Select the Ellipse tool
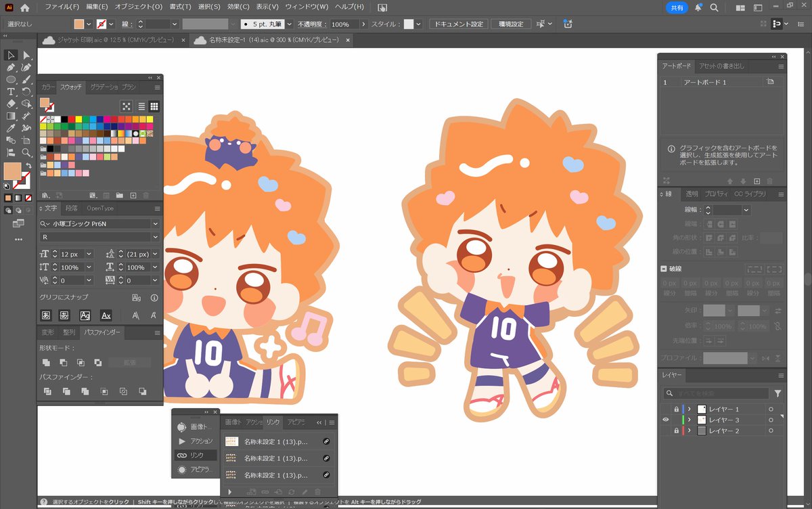This screenshot has height=509, width=812. (12, 79)
